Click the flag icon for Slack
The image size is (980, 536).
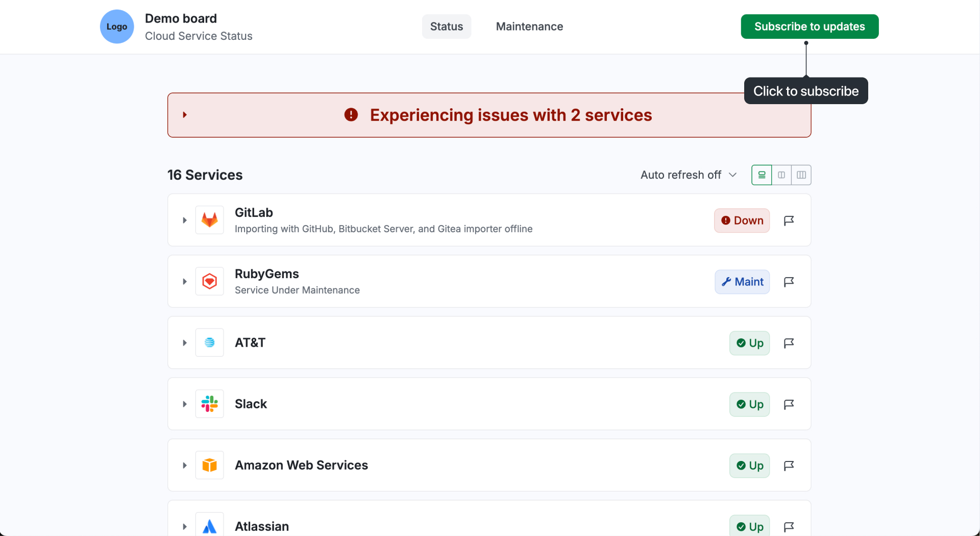[789, 404]
